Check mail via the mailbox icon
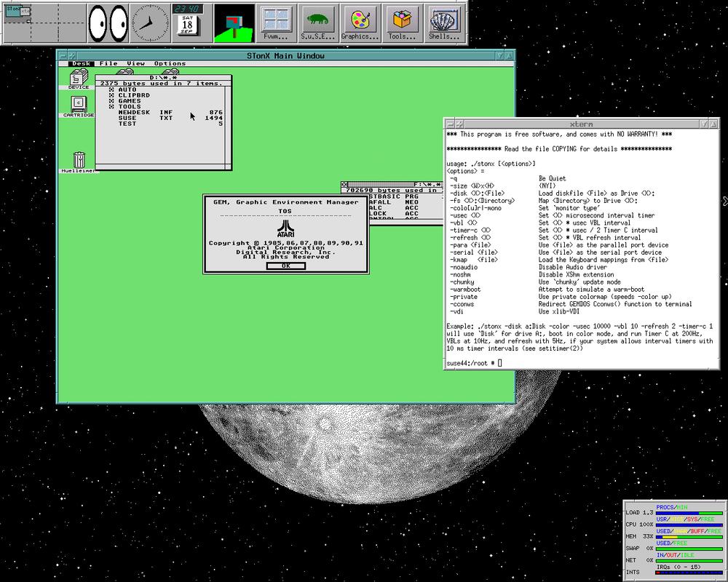 click(x=234, y=23)
